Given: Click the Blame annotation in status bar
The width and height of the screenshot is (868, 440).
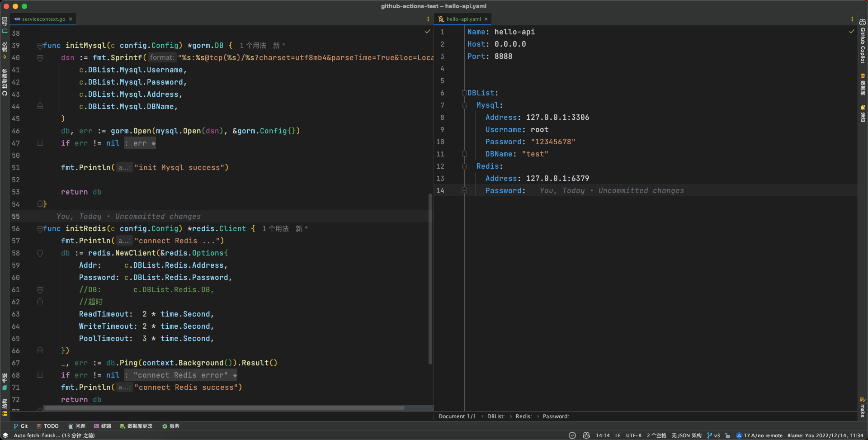Looking at the screenshot, I should pyautogui.click(x=826, y=435).
